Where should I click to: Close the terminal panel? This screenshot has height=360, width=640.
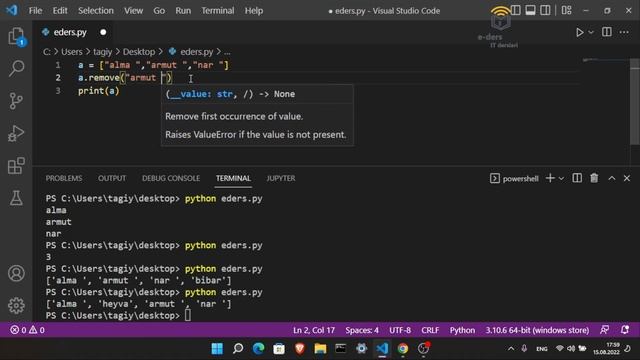pos(627,178)
